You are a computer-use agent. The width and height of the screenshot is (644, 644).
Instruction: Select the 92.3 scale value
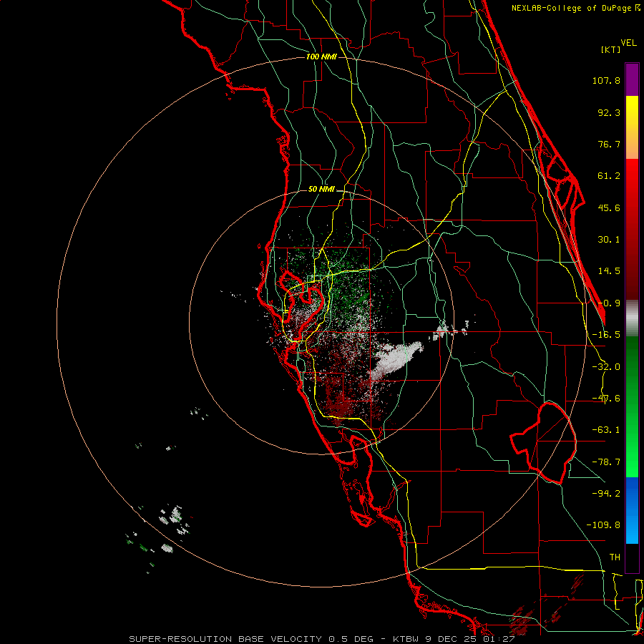(609, 112)
